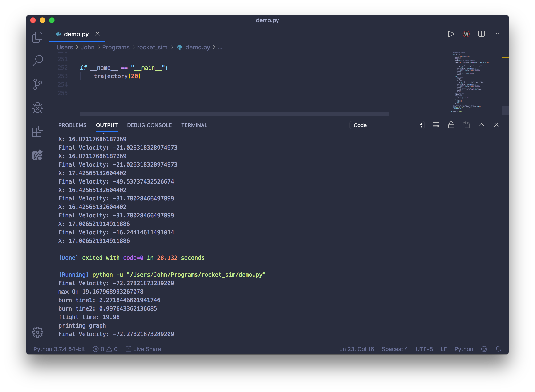Clear the output panel
535x392 pixels.
pos(436,125)
